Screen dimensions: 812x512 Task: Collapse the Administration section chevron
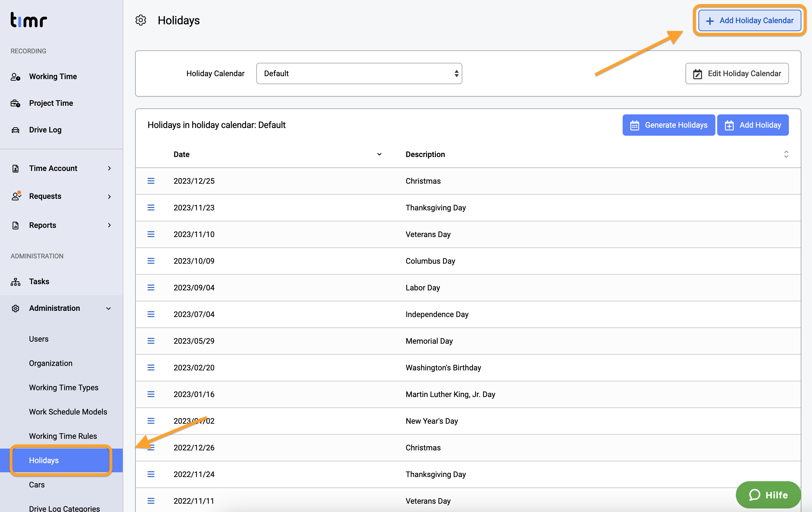click(x=108, y=308)
